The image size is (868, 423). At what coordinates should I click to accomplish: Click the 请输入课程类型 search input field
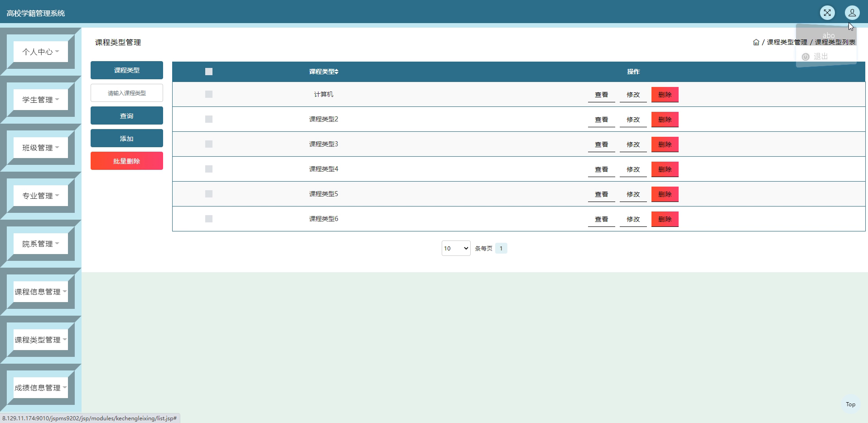pos(127,93)
